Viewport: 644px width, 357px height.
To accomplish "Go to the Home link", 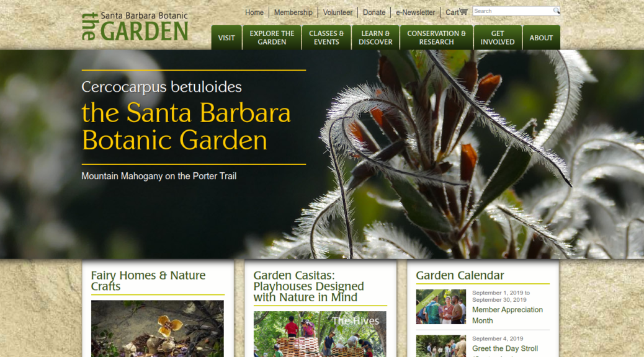I will (x=254, y=12).
